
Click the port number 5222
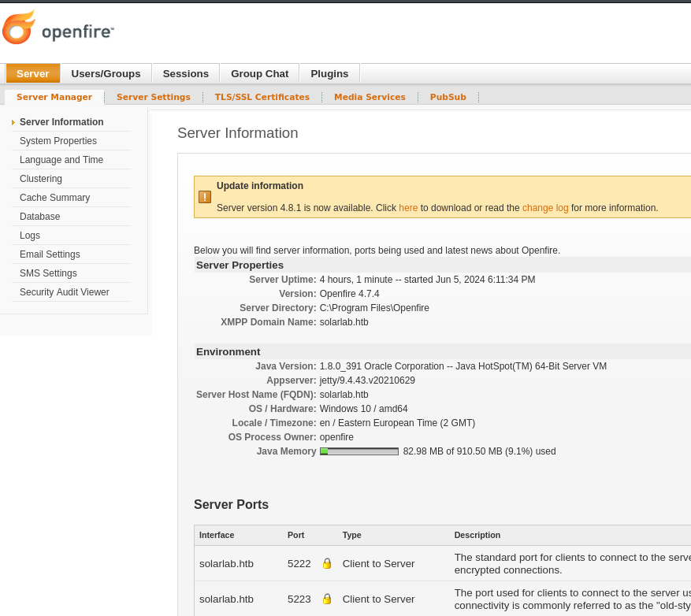299,563
